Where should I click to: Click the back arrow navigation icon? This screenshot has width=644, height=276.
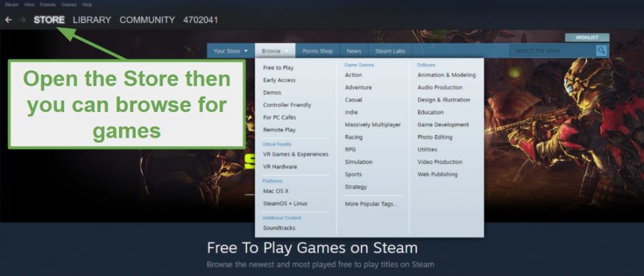[8, 19]
